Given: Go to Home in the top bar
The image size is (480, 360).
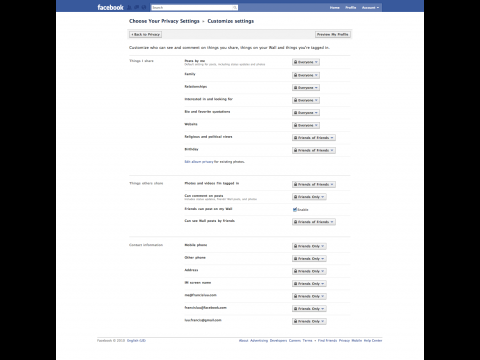Looking at the screenshot, I should pos(335,7).
